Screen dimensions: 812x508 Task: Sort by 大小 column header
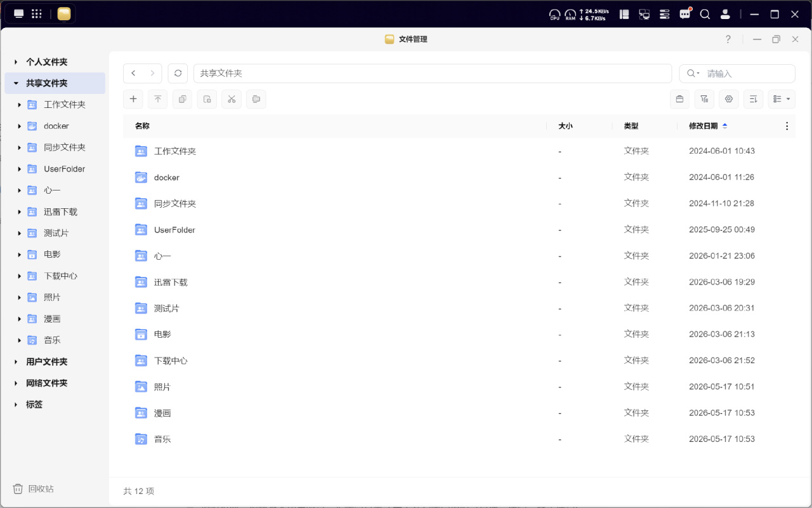(x=565, y=126)
